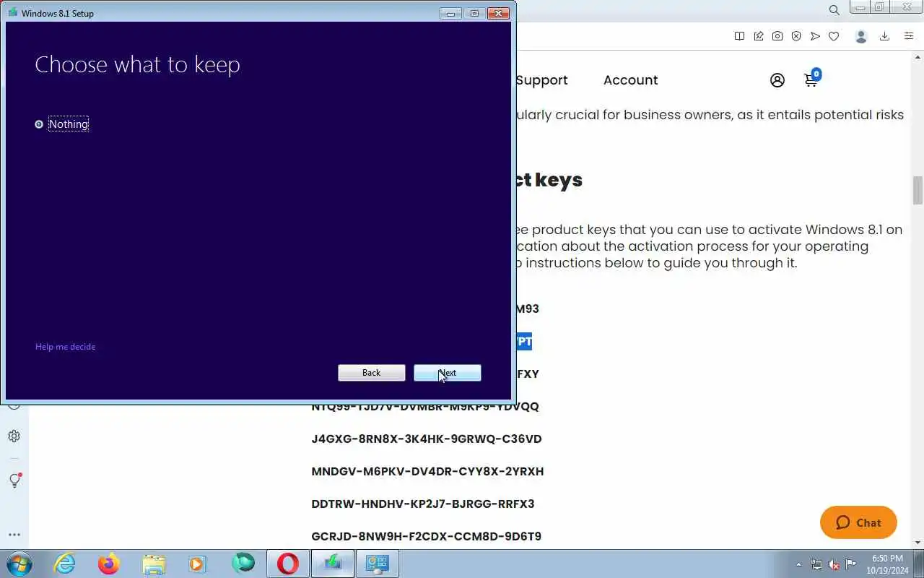Viewport: 924px width, 578px height.
Task: Open Opera sidebar settings gear icon
Action: pyautogui.click(x=14, y=436)
